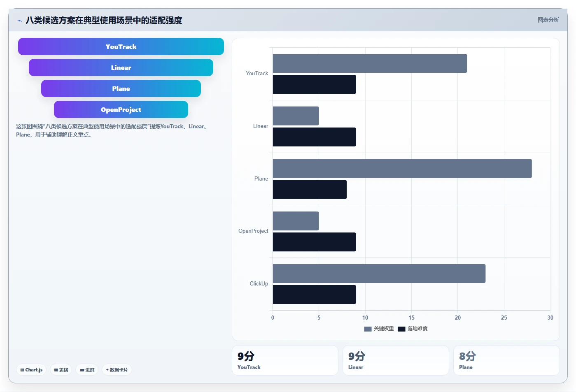Toggle the 关键权重 legend swatch
Image resolution: width=576 pixels, height=392 pixels.
pos(368,329)
